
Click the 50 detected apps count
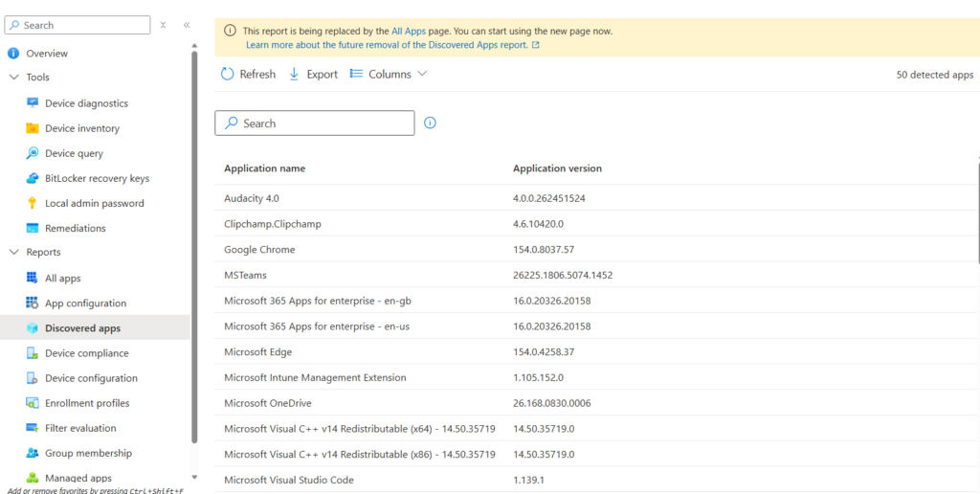pyautogui.click(x=935, y=75)
